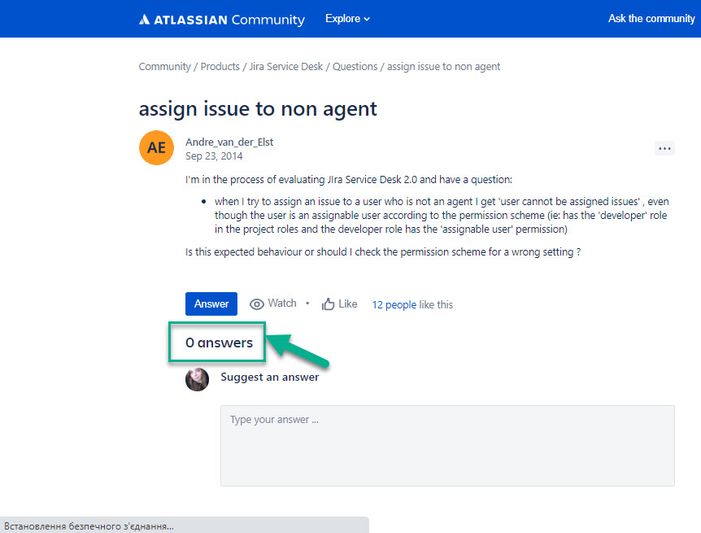The image size is (701, 533).
Task: Click the 'Suggest an answer' heading
Action: (270, 377)
